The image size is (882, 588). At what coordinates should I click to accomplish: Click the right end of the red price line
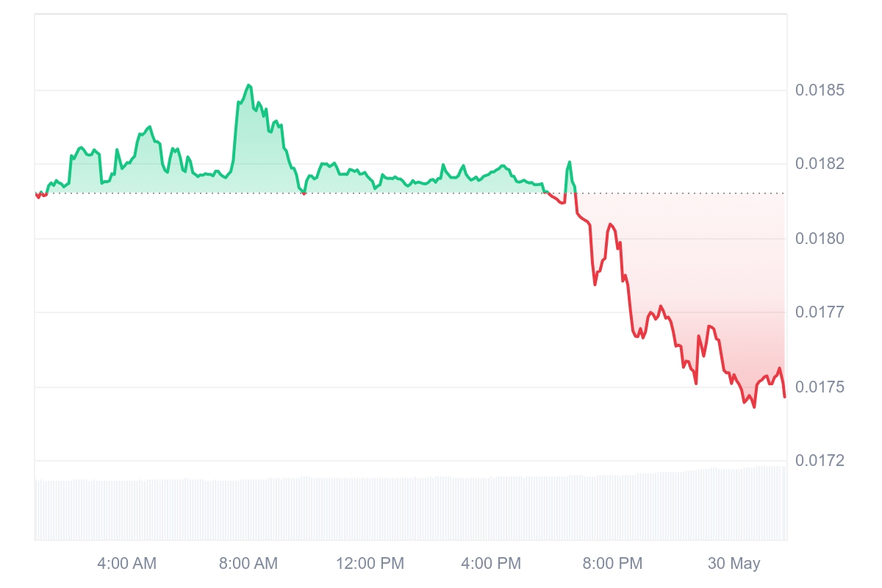784,397
